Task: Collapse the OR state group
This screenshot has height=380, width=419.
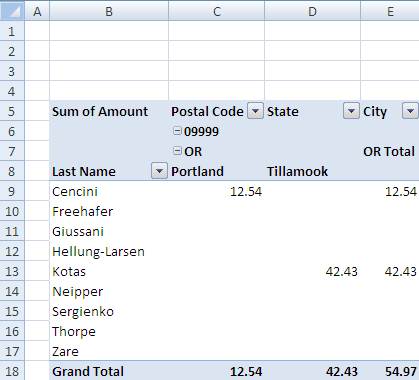Action: click(x=177, y=151)
